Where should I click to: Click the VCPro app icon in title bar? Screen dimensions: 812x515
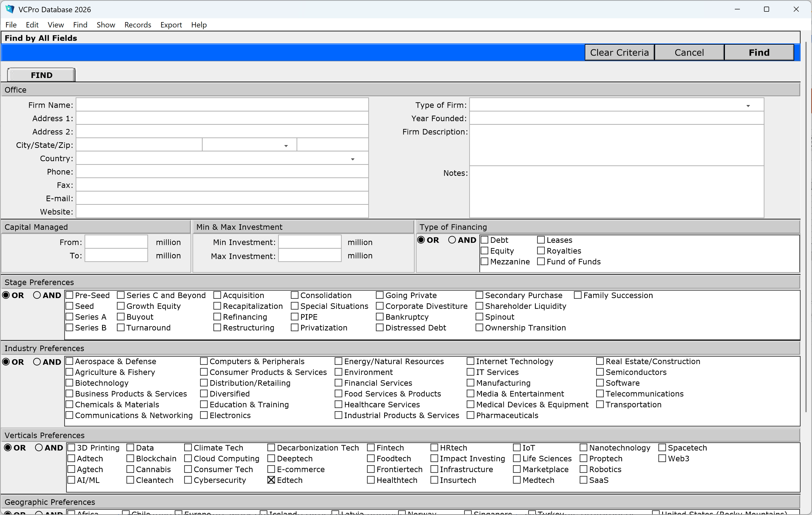10,9
